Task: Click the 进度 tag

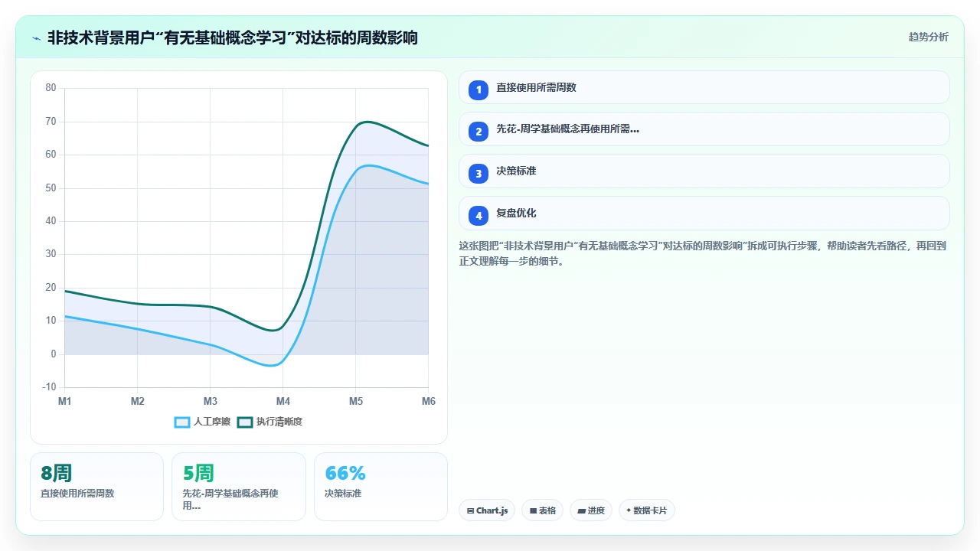Action: (591, 510)
